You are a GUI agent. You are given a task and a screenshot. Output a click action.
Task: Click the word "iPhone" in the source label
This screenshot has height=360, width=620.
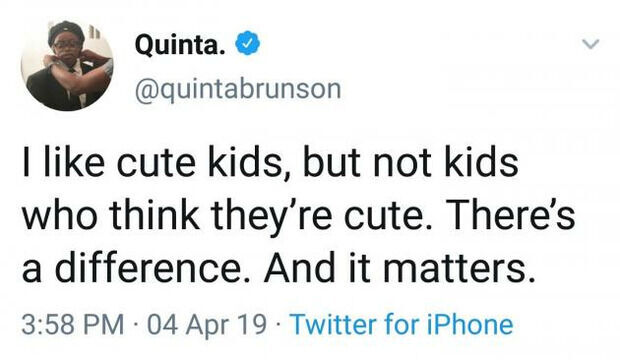470,324
